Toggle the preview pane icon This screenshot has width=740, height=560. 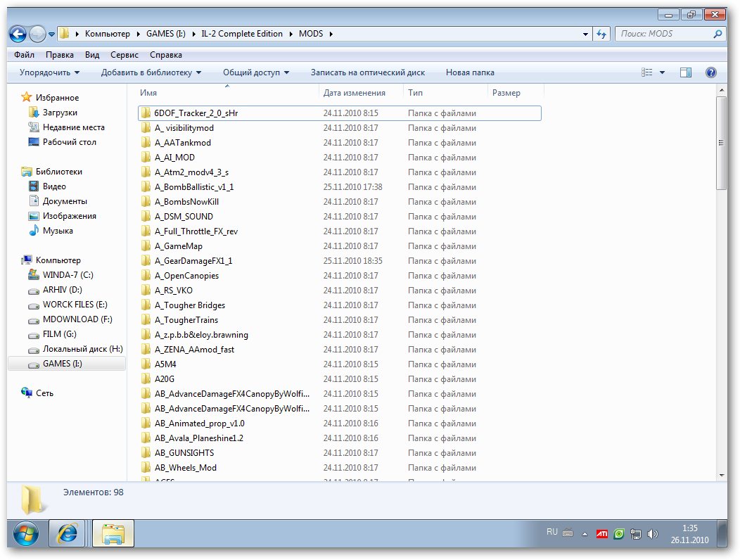[x=686, y=72]
